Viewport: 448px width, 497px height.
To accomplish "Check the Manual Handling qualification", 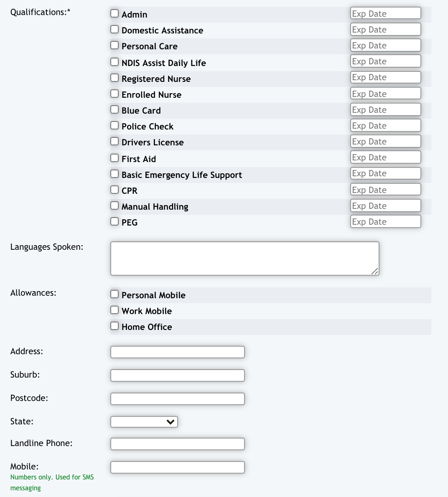I will pos(115,206).
